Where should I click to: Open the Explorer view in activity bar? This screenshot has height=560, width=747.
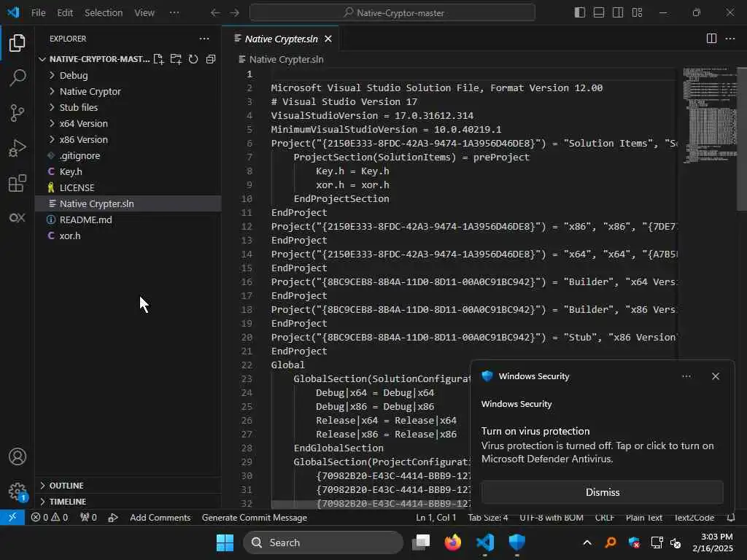tap(18, 43)
